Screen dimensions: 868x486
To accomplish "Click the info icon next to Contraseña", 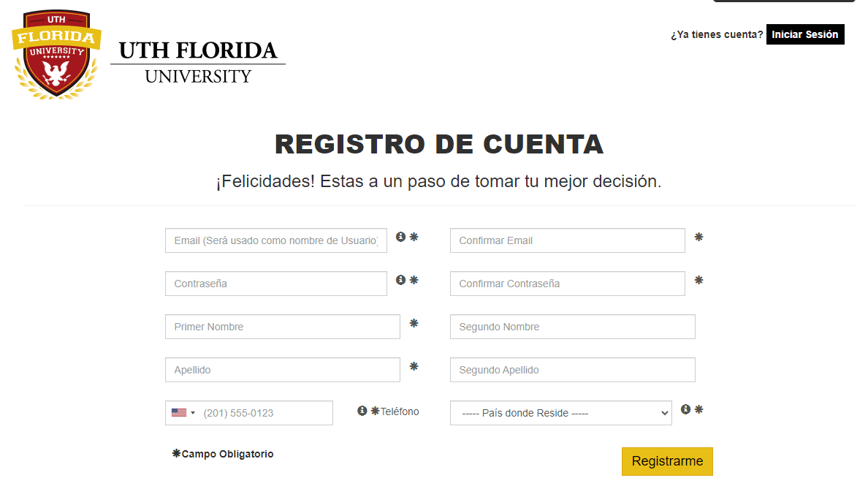I will [x=400, y=280].
